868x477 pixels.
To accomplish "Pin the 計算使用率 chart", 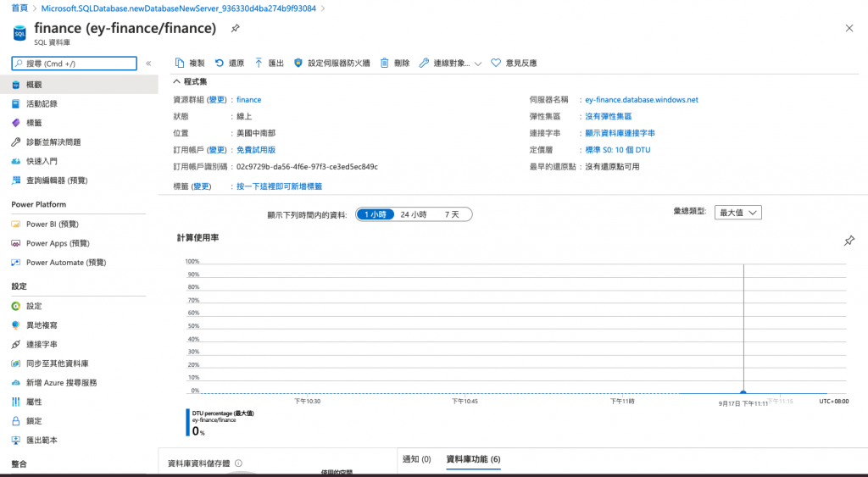I will click(x=849, y=241).
